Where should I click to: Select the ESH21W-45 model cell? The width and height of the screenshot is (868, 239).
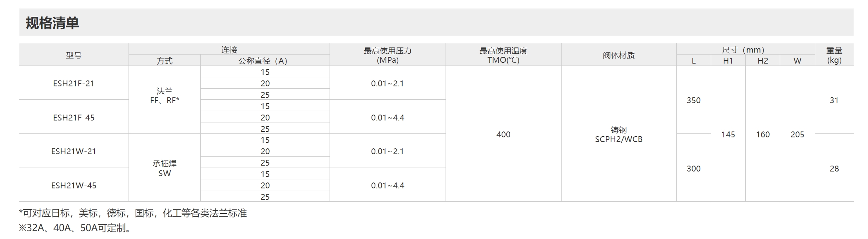(74, 186)
